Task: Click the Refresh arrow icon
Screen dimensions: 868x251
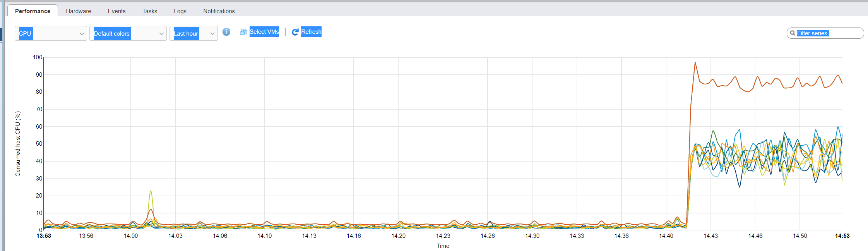Action: tap(295, 32)
